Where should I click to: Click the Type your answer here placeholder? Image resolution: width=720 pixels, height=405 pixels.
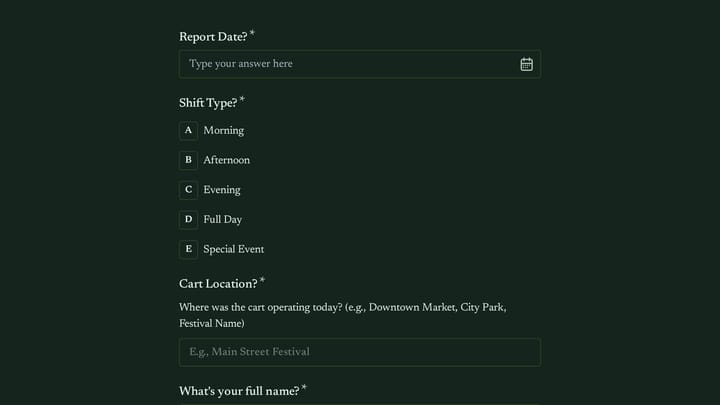pyautogui.click(x=241, y=64)
